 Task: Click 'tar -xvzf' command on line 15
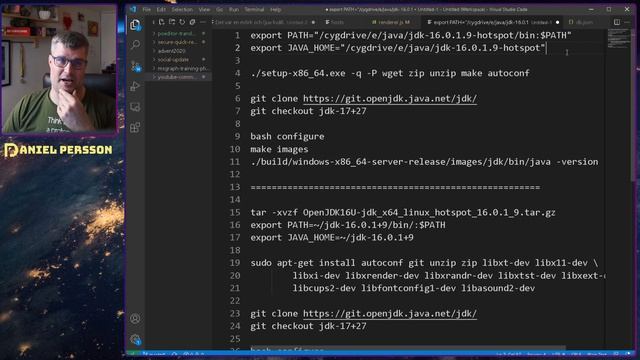274,212
